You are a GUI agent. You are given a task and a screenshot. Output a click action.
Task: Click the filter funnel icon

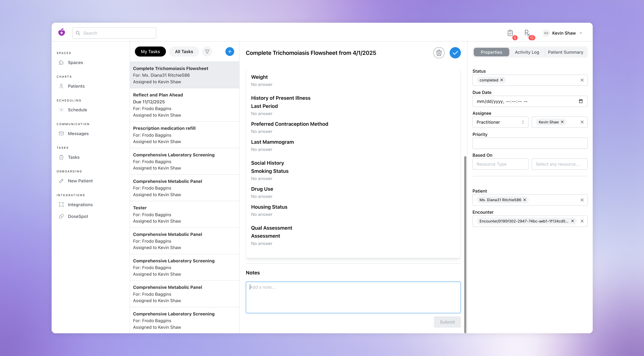pyautogui.click(x=207, y=52)
